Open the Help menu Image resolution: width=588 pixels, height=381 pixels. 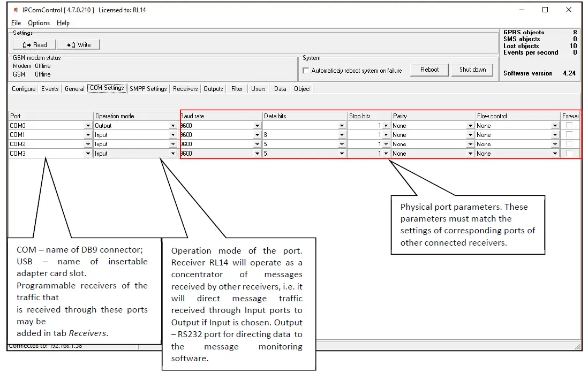(x=63, y=23)
